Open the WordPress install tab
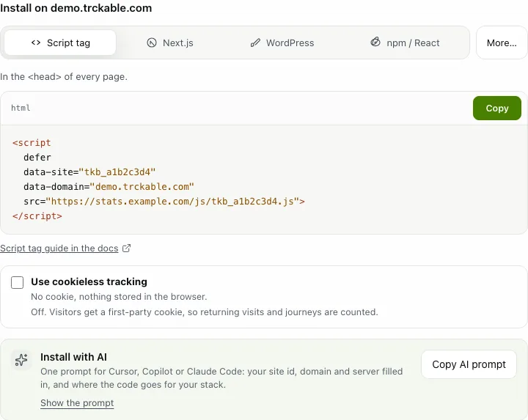This screenshot has width=528, height=420. click(282, 43)
